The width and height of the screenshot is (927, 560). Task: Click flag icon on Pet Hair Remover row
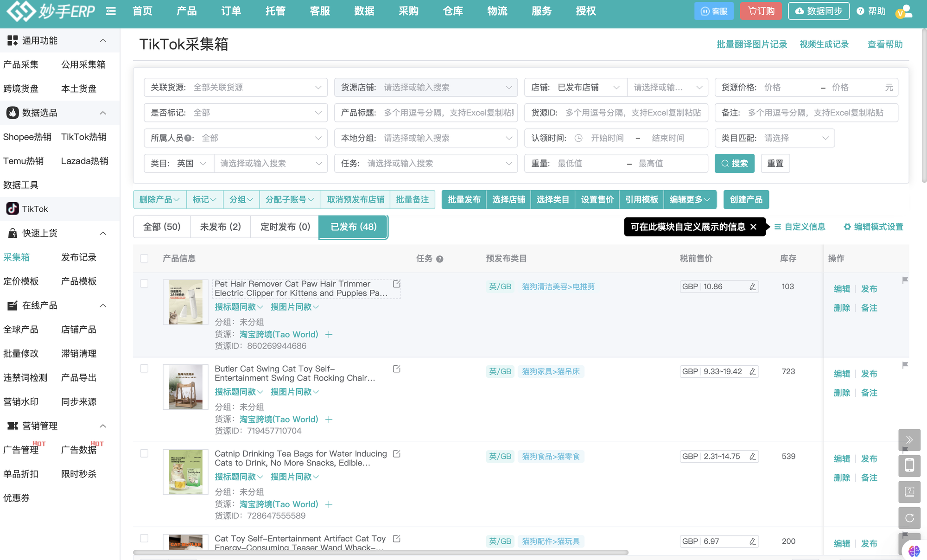tap(905, 280)
